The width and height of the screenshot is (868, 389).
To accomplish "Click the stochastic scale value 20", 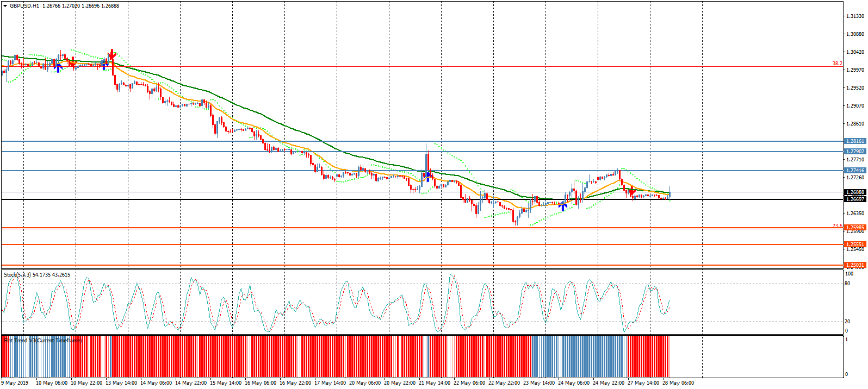I will click(847, 322).
